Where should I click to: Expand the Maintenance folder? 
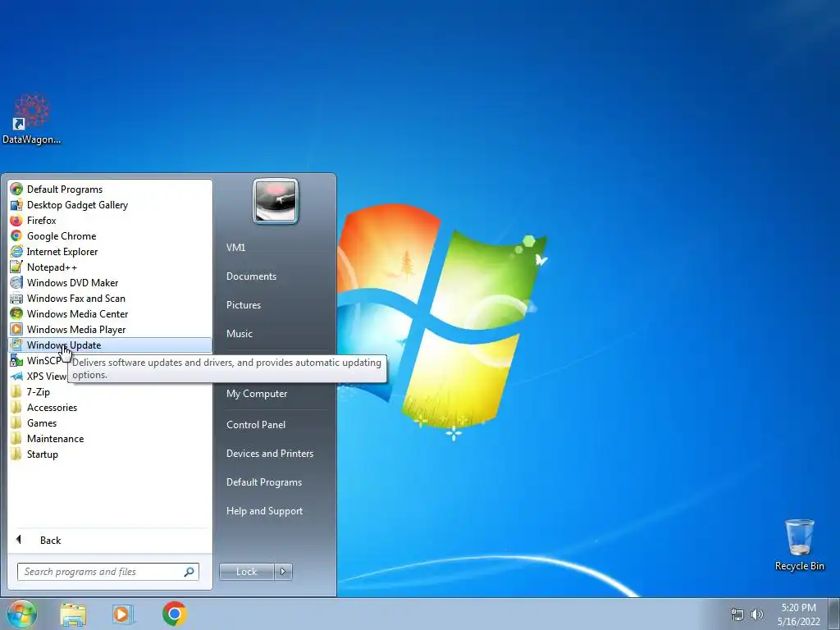(110, 438)
